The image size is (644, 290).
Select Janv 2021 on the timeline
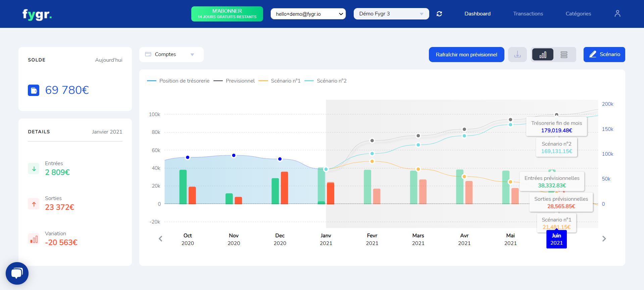tap(326, 239)
